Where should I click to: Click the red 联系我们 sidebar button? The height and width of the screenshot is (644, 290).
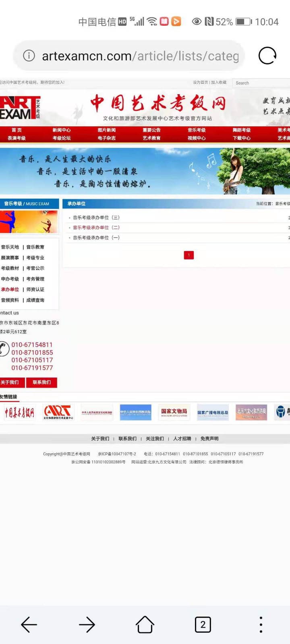(42, 382)
